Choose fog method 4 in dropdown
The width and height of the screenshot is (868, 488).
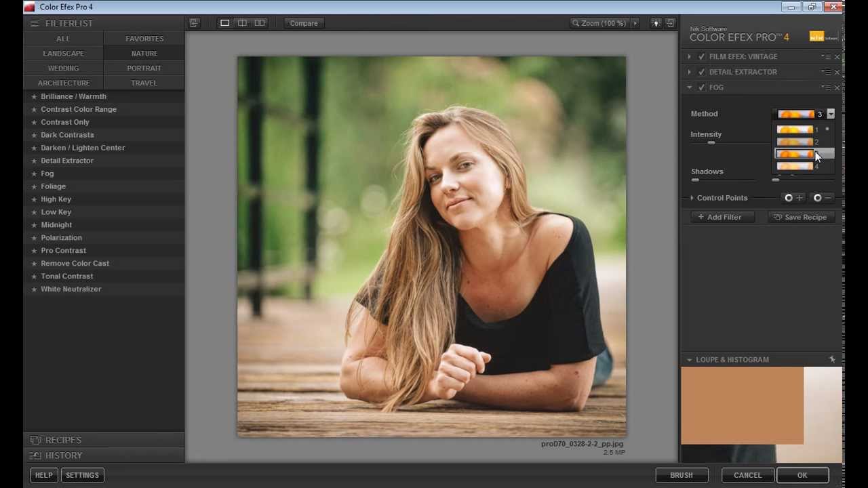(x=804, y=166)
